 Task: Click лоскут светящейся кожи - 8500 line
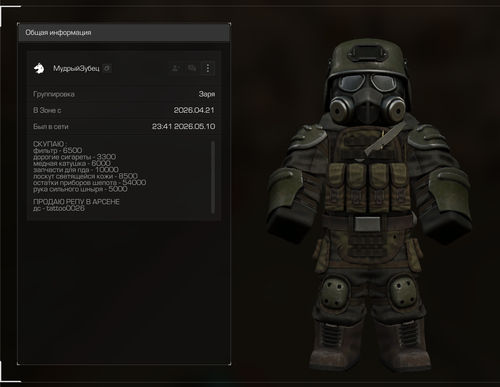pyautogui.click(x=85, y=176)
